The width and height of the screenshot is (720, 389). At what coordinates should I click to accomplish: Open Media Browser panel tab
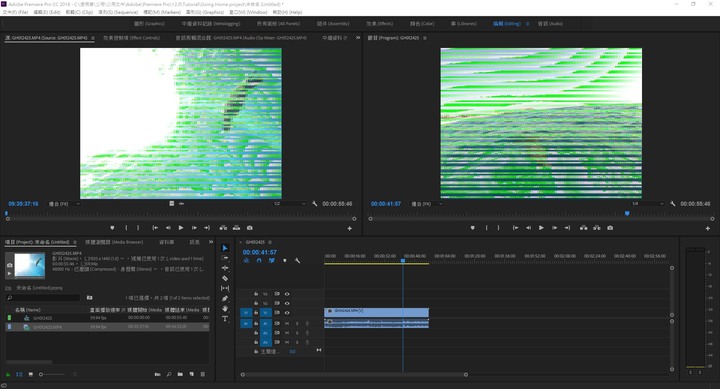(x=114, y=242)
